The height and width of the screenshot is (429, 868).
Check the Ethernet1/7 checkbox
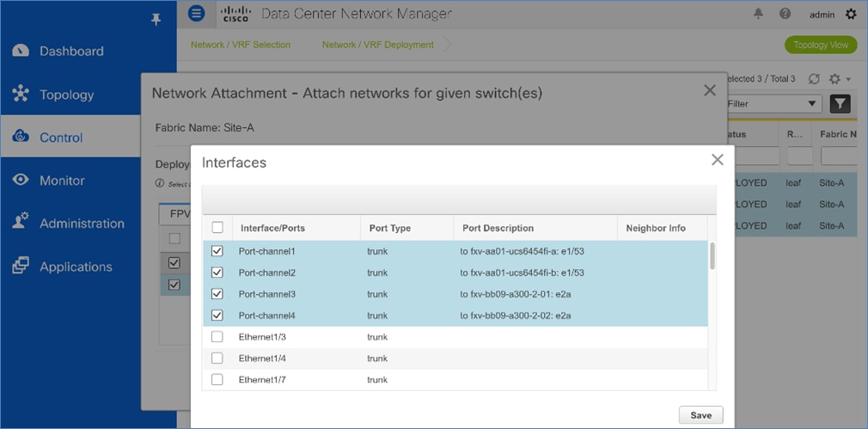click(217, 380)
